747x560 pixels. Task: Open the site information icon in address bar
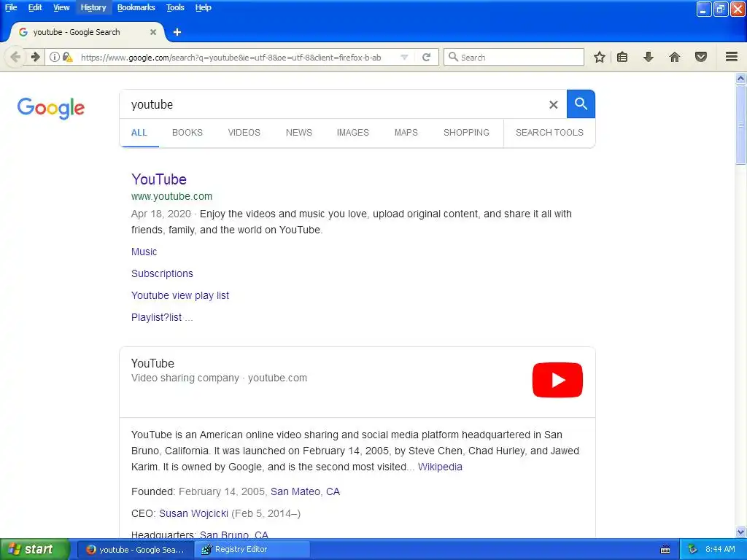55,57
